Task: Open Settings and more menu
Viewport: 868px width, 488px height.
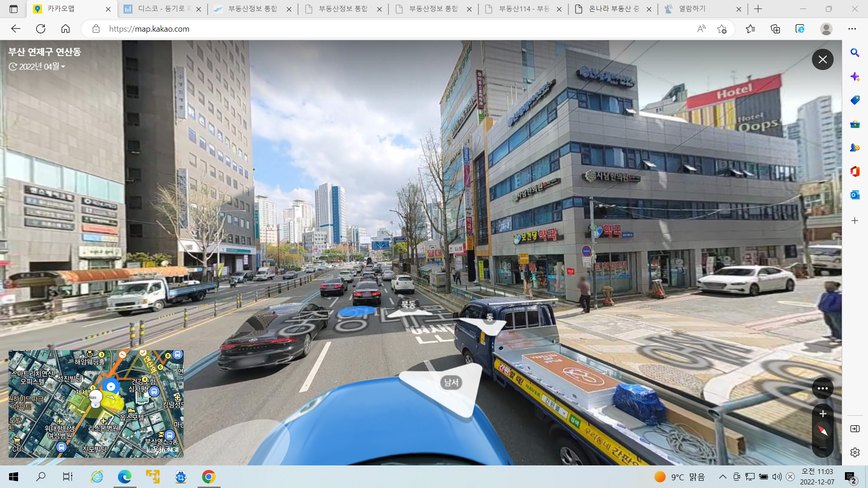Action: pyautogui.click(x=852, y=29)
